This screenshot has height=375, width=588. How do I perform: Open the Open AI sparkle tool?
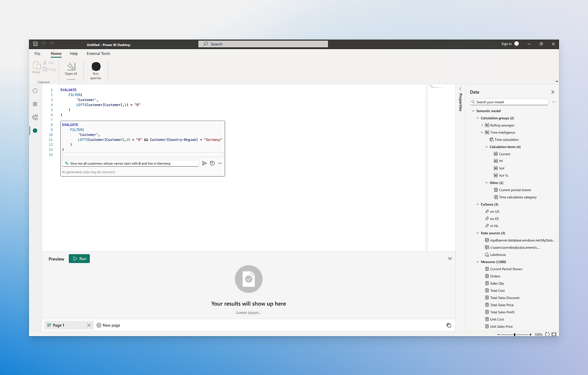(71, 69)
